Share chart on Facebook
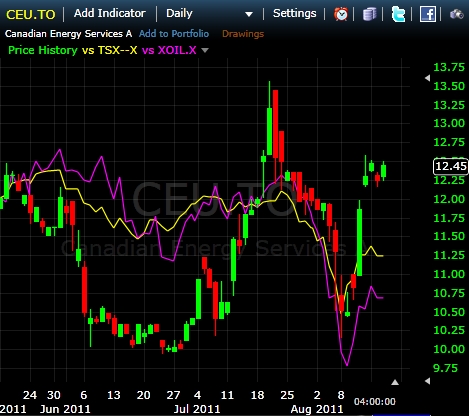Image resolution: width=469 pixels, height=416 pixels. click(x=428, y=14)
